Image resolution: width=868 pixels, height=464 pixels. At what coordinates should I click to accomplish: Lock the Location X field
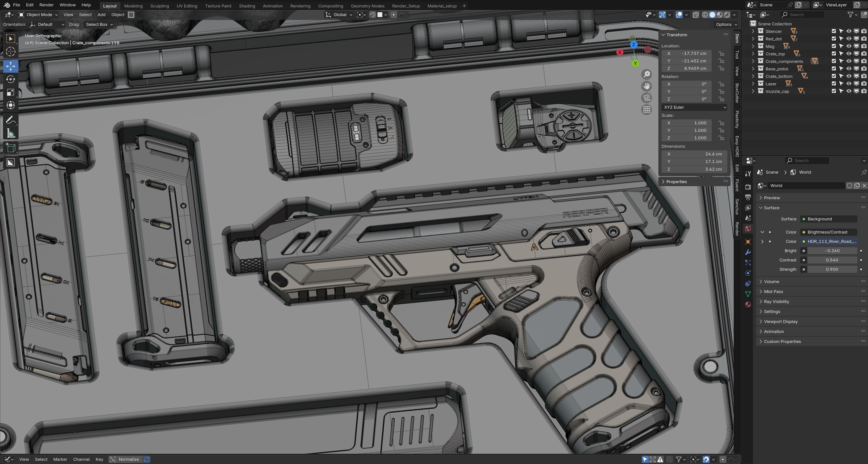(721, 53)
